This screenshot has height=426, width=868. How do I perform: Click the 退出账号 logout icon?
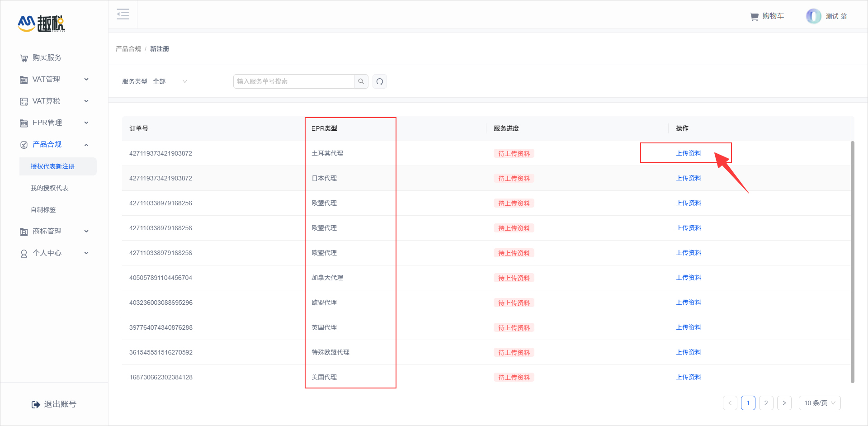click(x=36, y=404)
